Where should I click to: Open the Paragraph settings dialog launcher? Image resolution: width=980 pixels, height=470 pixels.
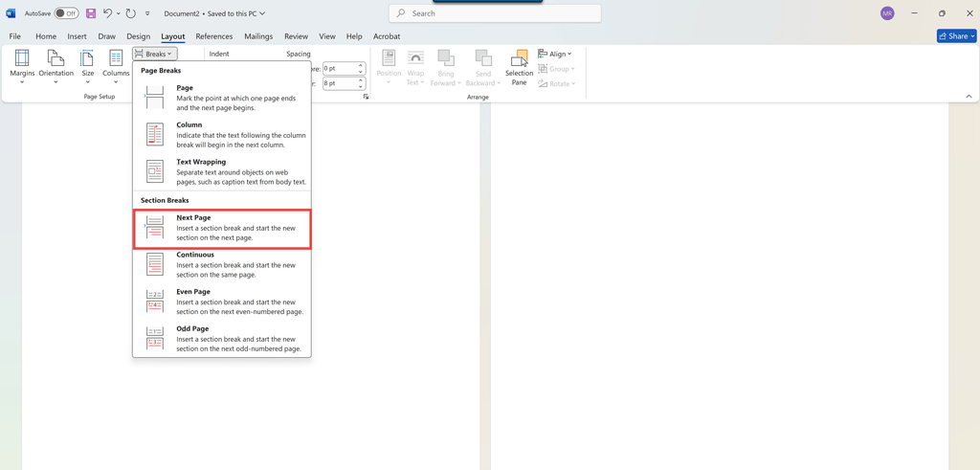[x=366, y=97]
